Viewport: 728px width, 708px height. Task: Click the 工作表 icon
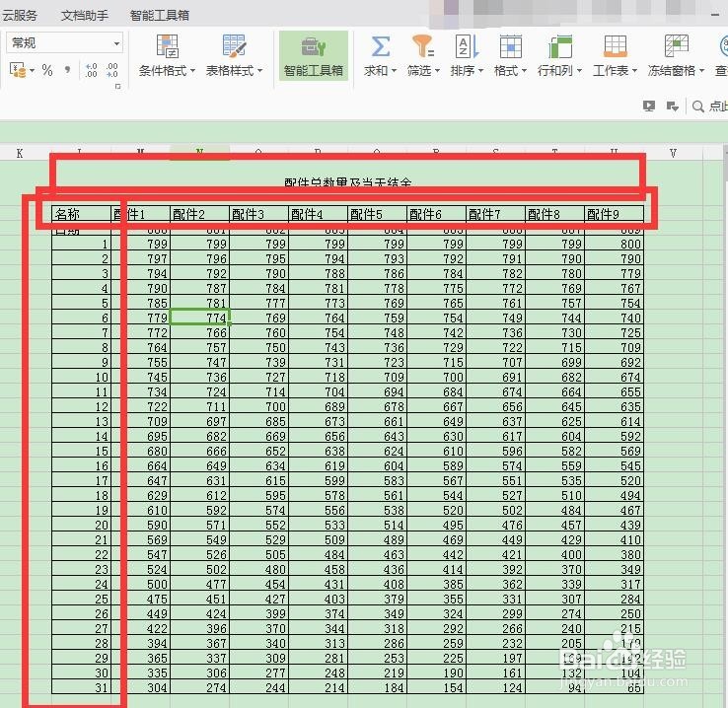[x=616, y=46]
